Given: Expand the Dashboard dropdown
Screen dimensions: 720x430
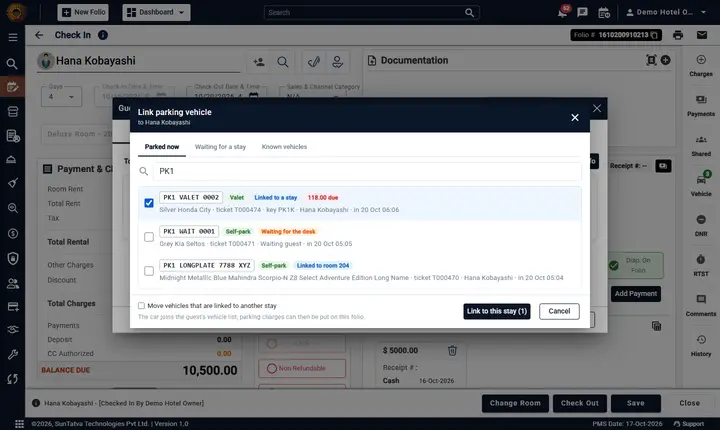Looking at the screenshot, I should 156,12.
